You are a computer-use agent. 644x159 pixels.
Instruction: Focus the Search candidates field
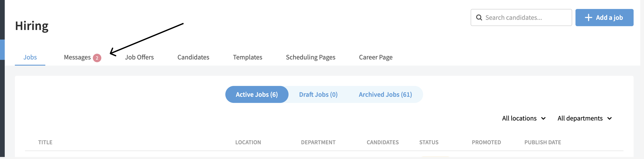tap(521, 17)
